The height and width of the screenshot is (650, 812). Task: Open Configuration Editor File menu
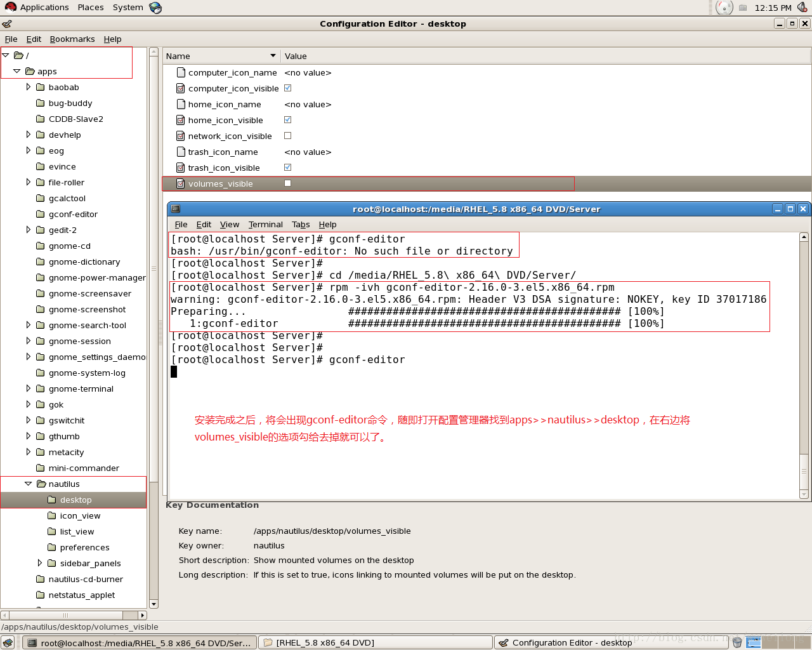(x=11, y=39)
